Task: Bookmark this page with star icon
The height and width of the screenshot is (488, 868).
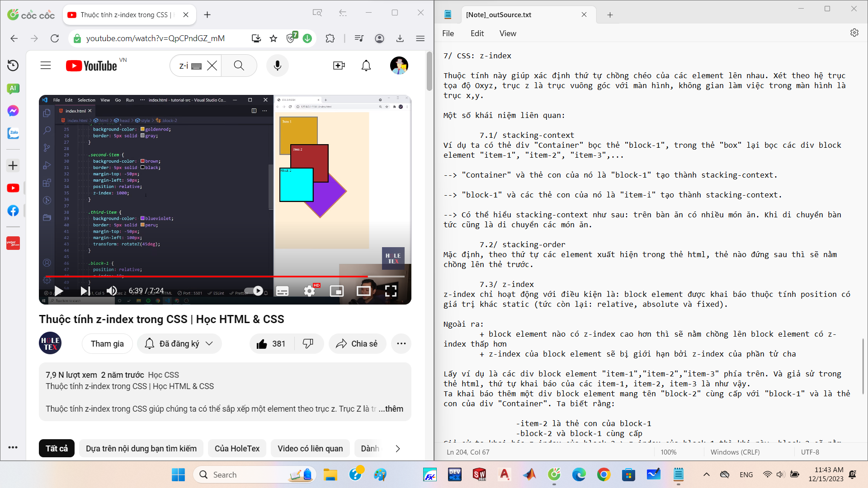Action: tap(274, 38)
